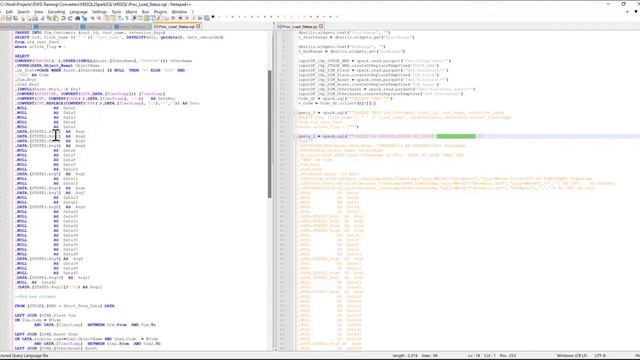
Task: Click Run Macro Multiple Times icon
Action: [x=200, y=18]
